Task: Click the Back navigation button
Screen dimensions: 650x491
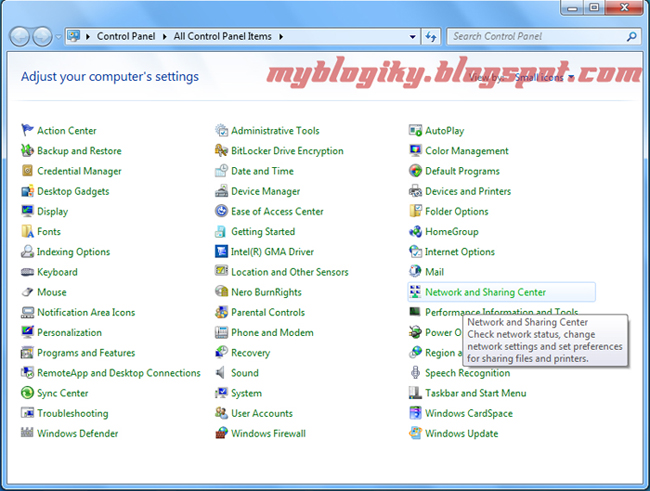Action: coord(19,36)
